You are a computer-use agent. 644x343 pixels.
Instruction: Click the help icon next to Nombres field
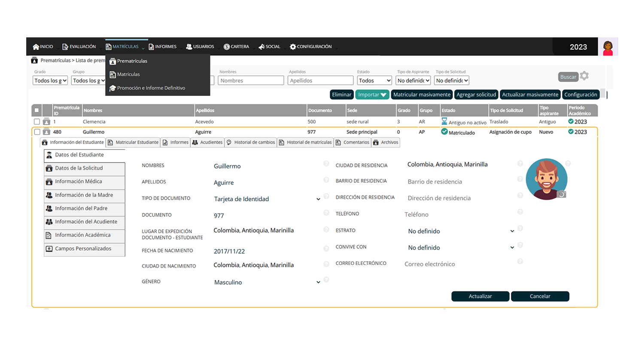326,164
